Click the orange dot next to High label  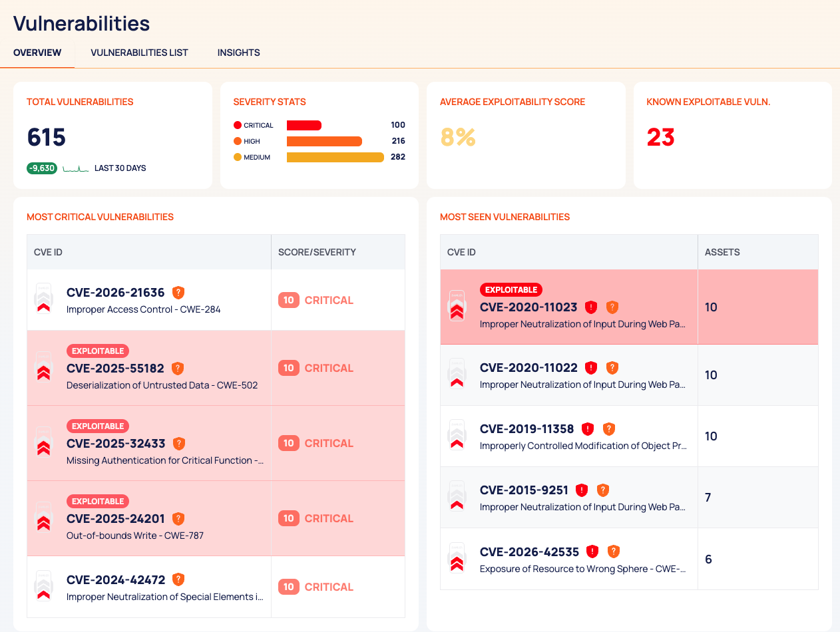coord(237,141)
